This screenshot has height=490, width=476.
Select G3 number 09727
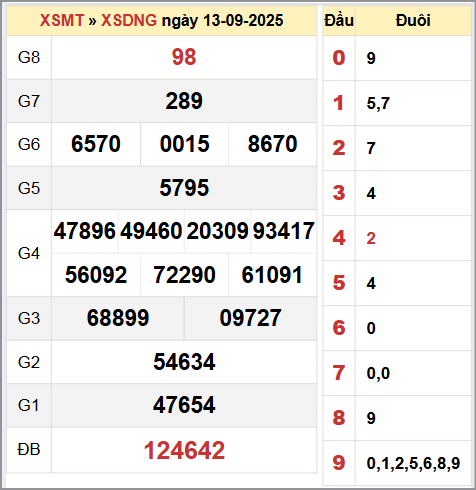tap(250, 318)
